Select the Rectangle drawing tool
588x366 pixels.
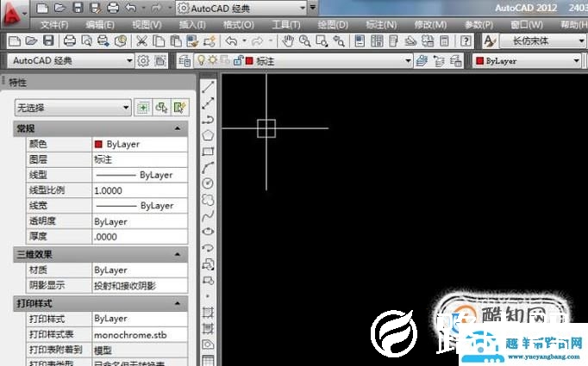(x=208, y=152)
